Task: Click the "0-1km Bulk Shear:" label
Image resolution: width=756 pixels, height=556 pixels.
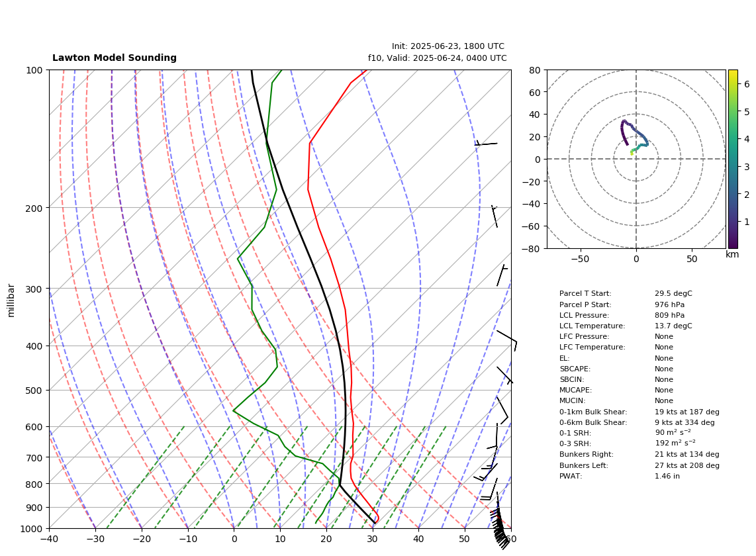Action: point(593,412)
